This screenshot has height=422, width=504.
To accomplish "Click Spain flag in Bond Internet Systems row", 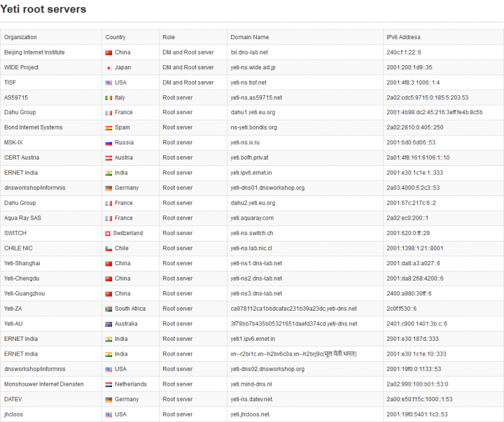I will 108,128.
